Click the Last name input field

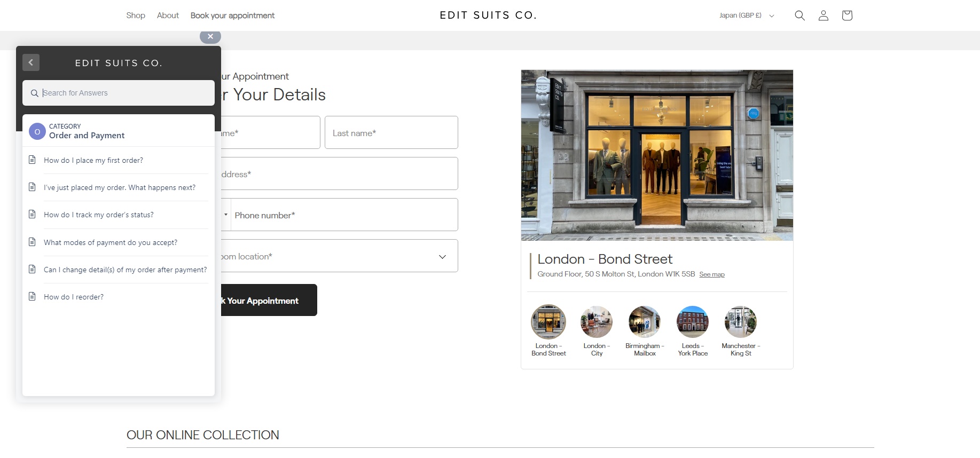click(391, 132)
